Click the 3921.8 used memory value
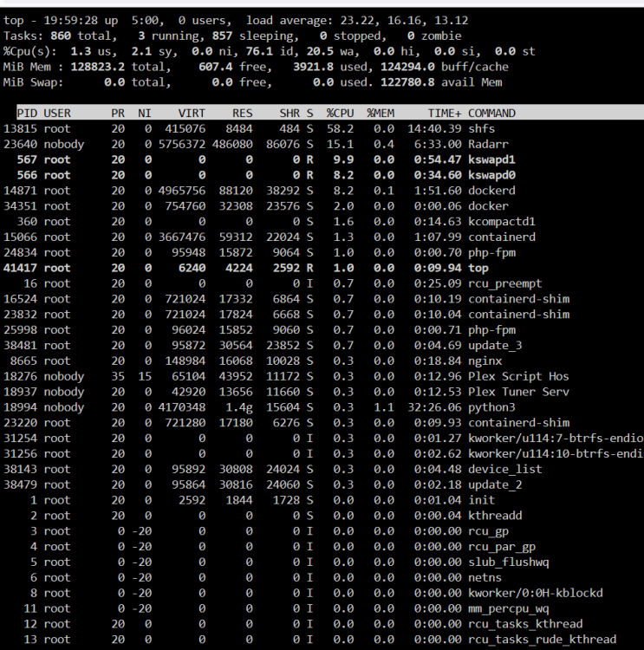Viewport: 644px width, 650px height. [313, 67]
